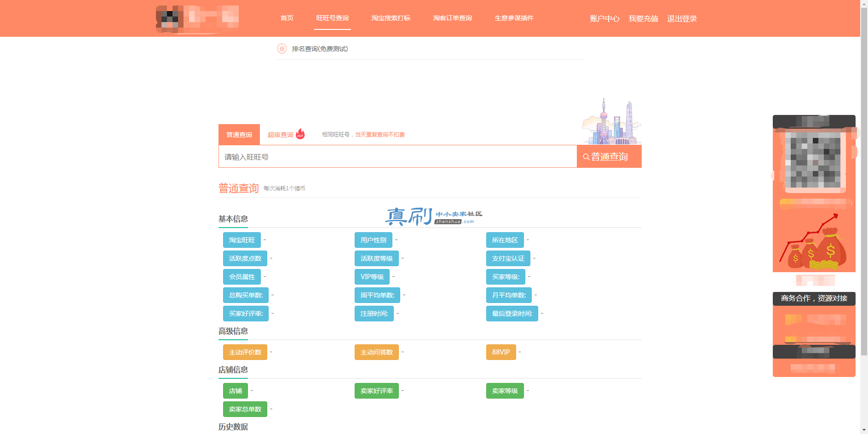The height and width of the screenshot is (434, 868).
Task: Click 退出登录 to log out
Action: click(682, 19)
